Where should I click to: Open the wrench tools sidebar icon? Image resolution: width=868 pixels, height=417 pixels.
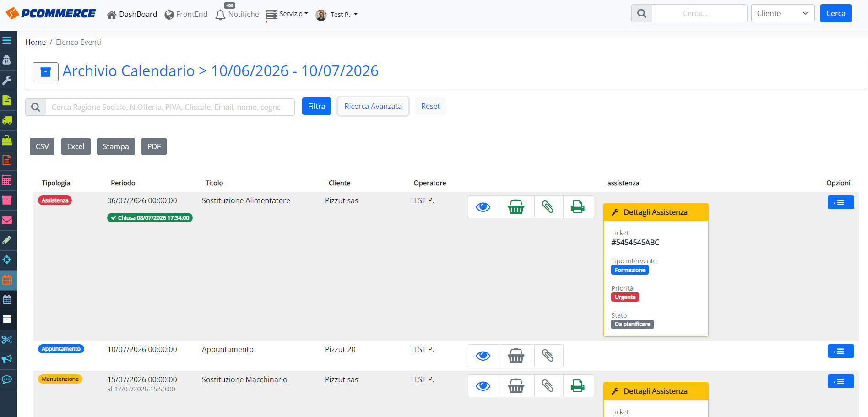tap(7, 81)
